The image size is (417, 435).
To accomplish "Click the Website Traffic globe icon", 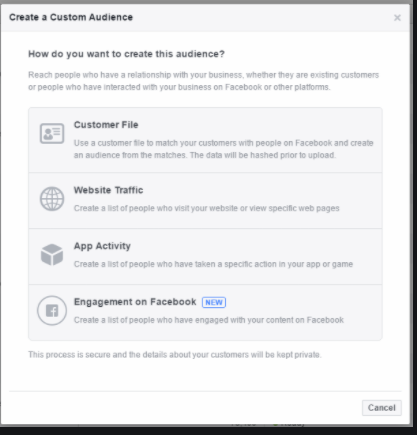I will pos(52,199).
